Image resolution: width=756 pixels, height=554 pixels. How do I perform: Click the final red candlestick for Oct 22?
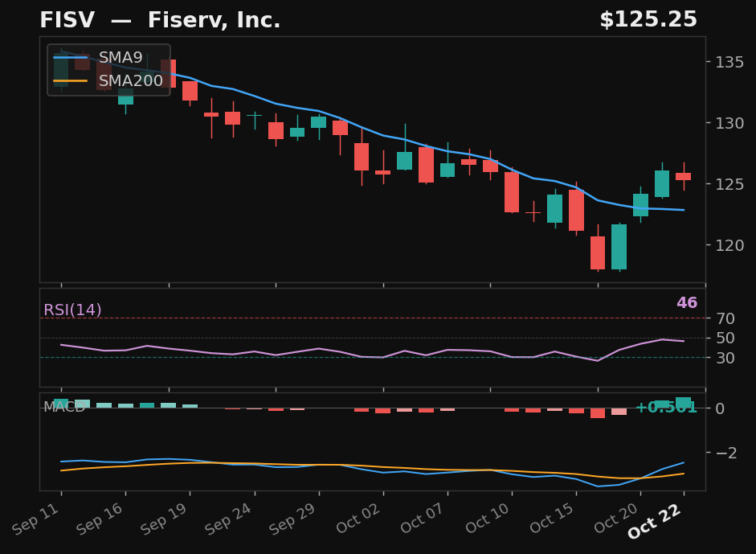[683, 176]
